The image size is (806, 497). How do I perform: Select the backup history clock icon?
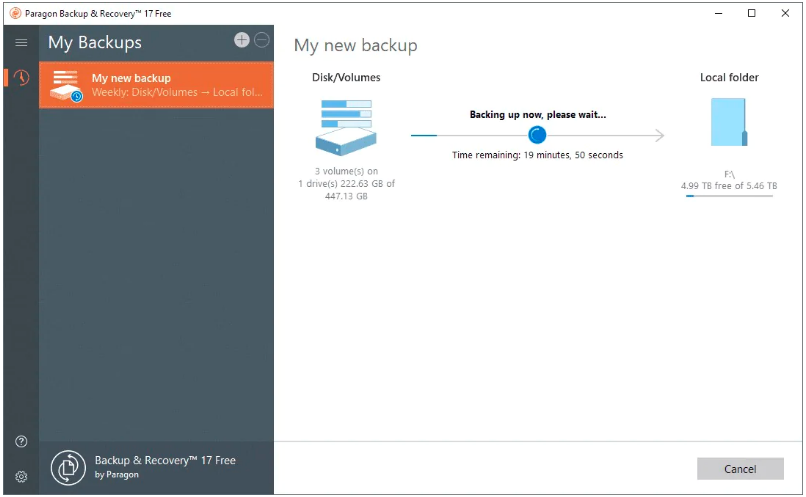tap(22, 78)
